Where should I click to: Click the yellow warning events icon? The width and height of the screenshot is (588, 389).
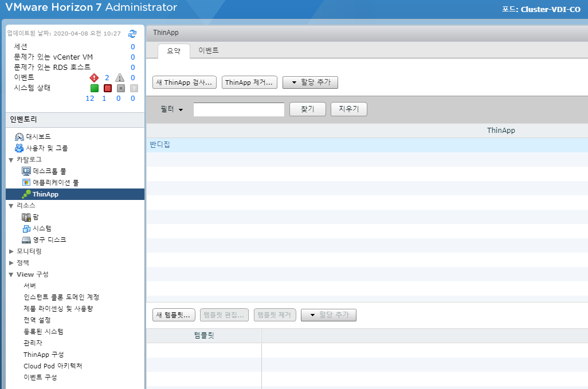pos(120,77)
